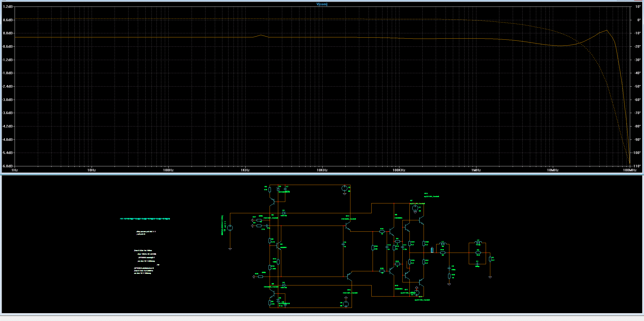Screen dimensions: 644x321
Task: Click the 0° label on the phase axis
Action: pos(639,20)
